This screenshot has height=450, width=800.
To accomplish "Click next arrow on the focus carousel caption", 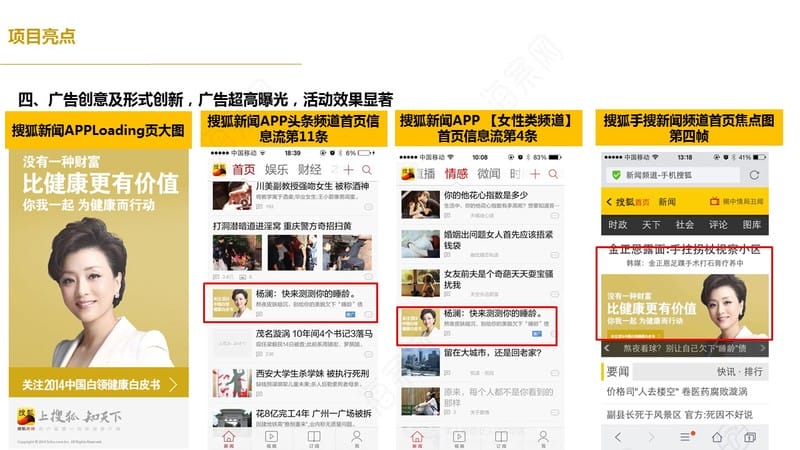I will (x=763, y=348).
